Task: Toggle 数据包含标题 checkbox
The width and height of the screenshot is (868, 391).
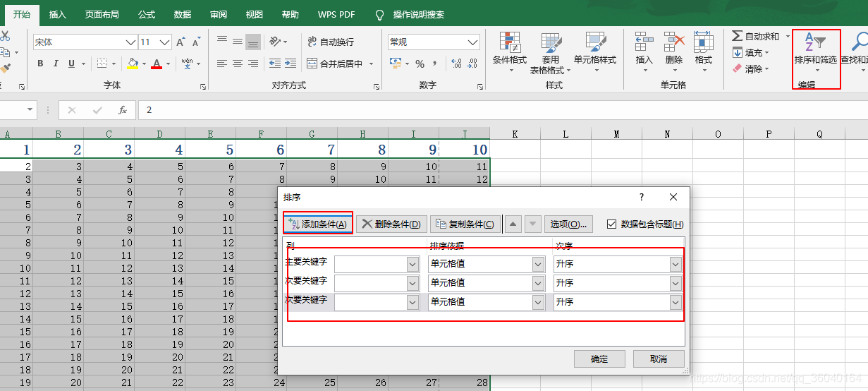Action: pos(611,224)
